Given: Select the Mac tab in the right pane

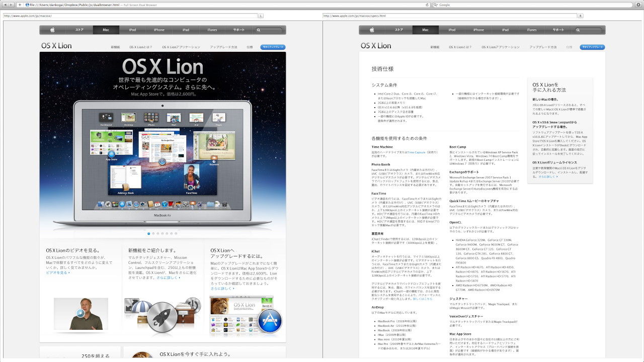Looking at the screenshot, I should (426, 30).
